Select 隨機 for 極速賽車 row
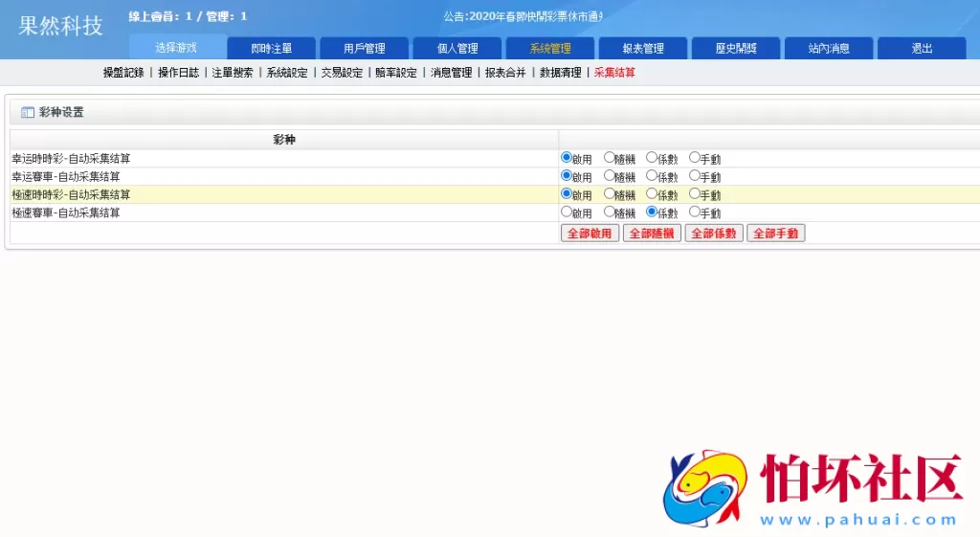Viewport: 980px width, 537px height. tap(610, 212)
